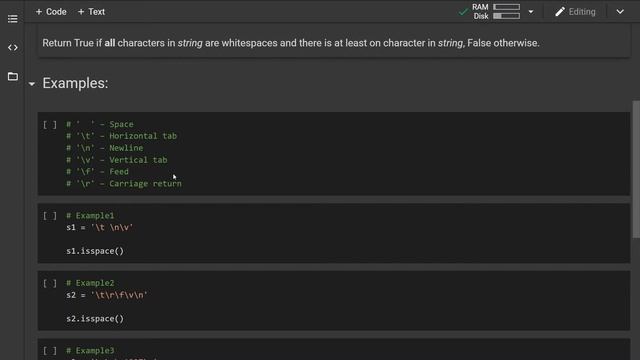The image size is (640, 360).
Task: Select the Examples: heading
Action: click(76, 83)
